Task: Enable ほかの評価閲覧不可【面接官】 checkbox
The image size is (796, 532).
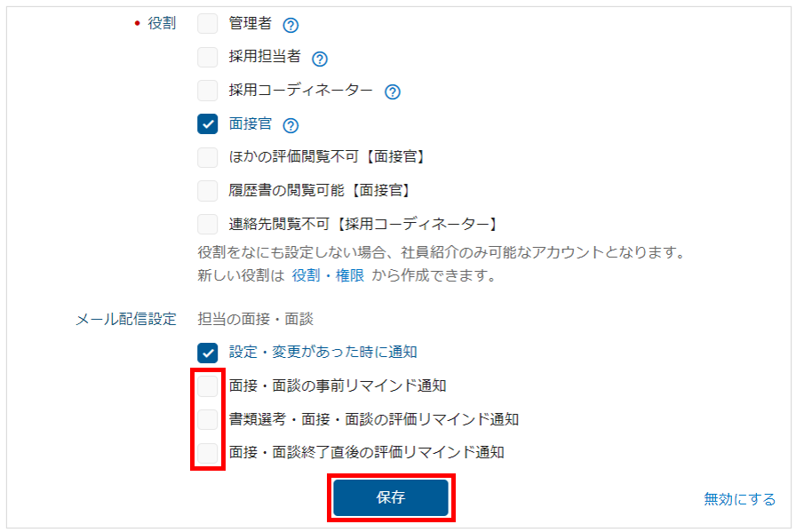Action: (208, 157)
